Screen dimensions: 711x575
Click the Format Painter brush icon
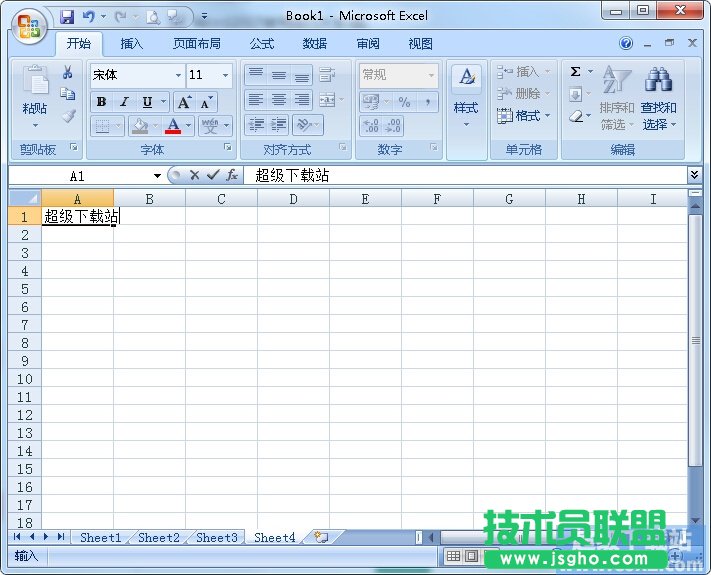68,115
